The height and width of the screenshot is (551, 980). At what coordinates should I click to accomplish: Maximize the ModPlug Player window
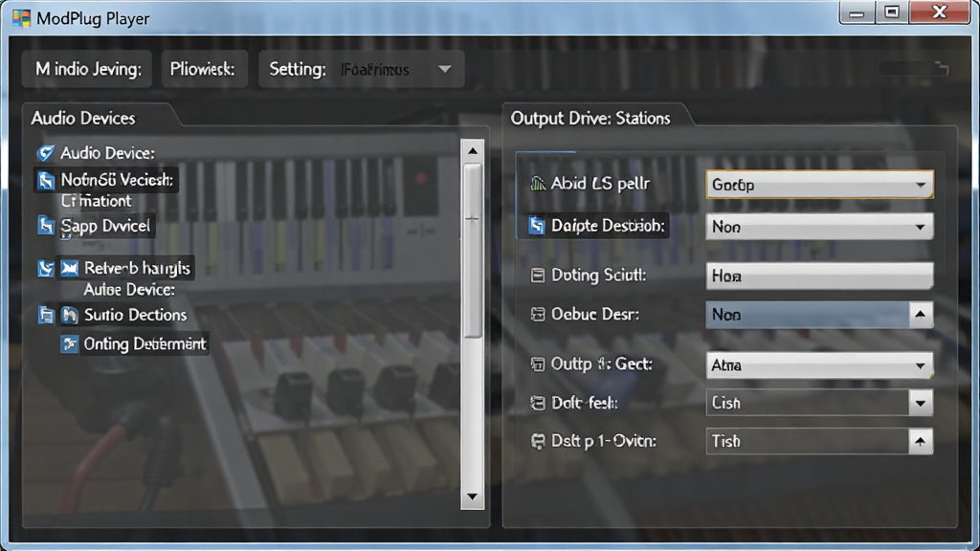tap(891, 12)
